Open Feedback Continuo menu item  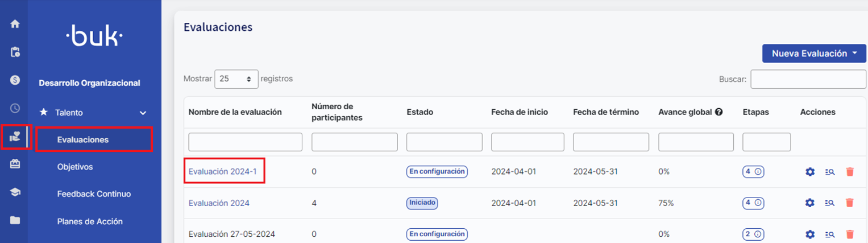click(x=94, y=194)
